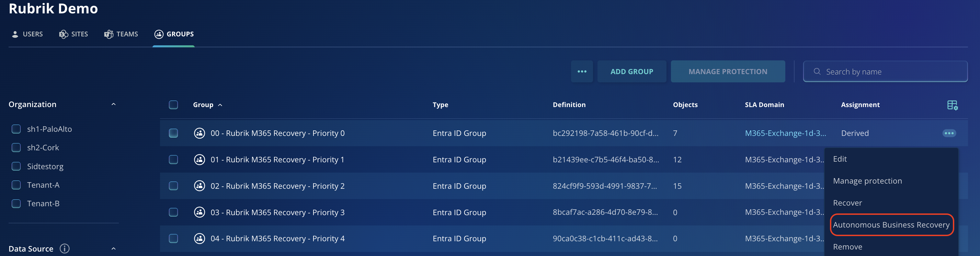Choose Autonomous Business Recovery from menu
980x256 pixels.
891,225
